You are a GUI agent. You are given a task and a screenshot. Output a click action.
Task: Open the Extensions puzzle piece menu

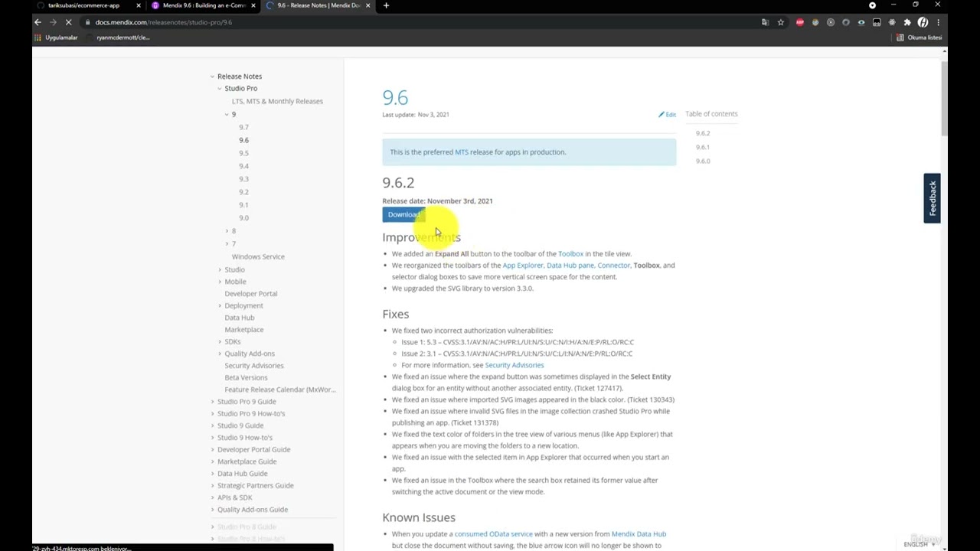tap(907, 22)
